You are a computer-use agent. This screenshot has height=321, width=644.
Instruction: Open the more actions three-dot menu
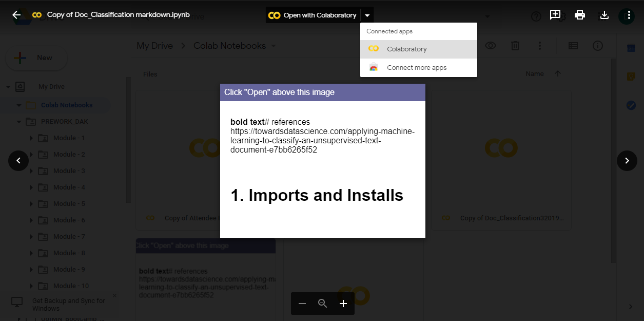tap(629, 15)
